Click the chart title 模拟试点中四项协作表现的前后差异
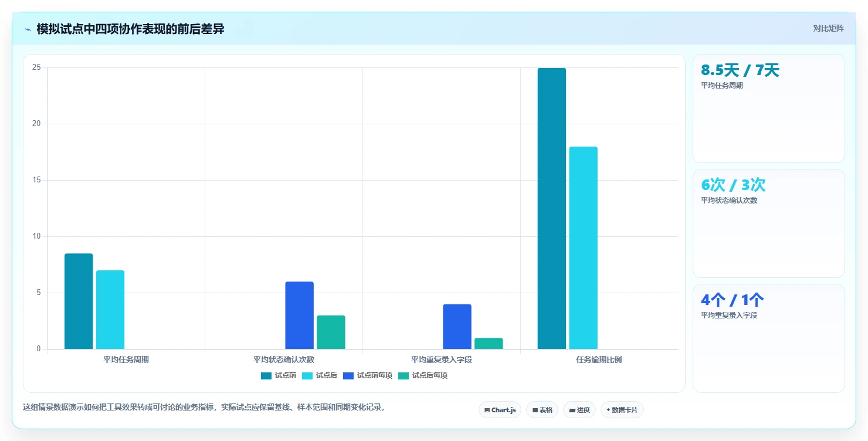Image resolution: width=868 pixels, height=441 pixels. point(130,29)
